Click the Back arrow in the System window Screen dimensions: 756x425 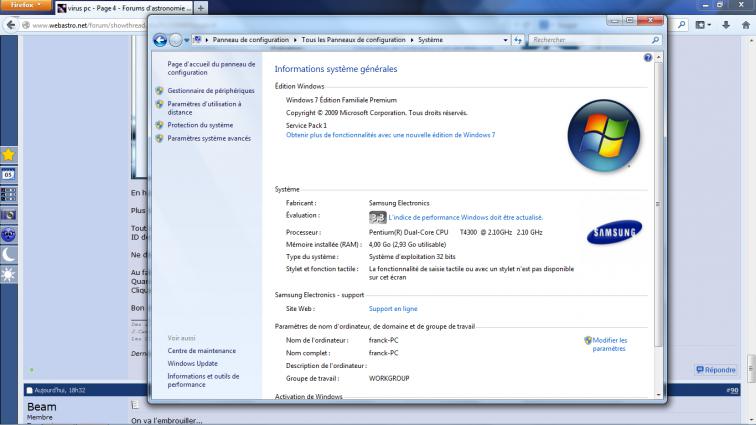point(160,40)
